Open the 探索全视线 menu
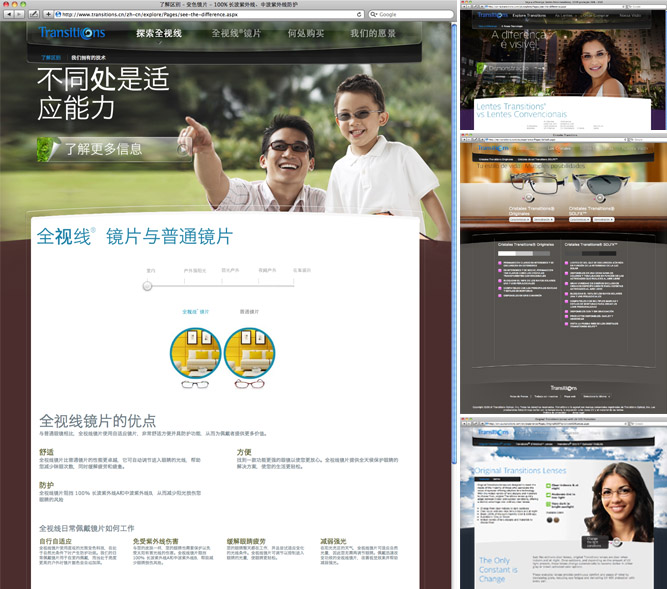The image size is (667, 589). 159,33
